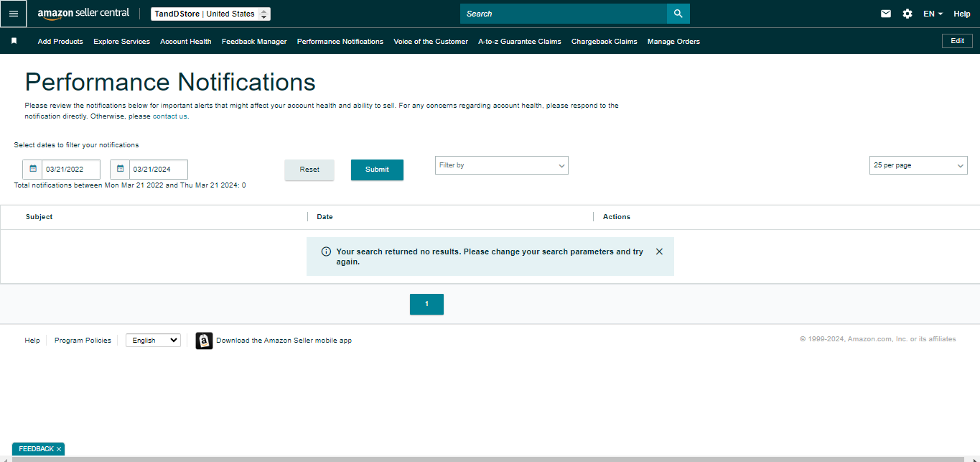Image resolution: width=980 pixels, height=462 pixels.
Task: Click Download the Amazon Seller mobile app
Action: pyautogui.click(x=284, y=341)
